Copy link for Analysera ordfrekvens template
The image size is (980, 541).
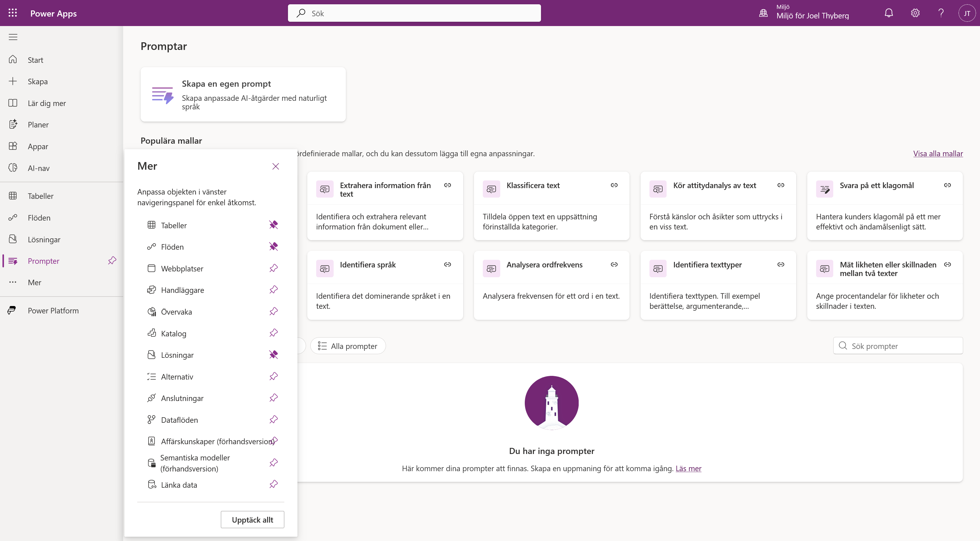614,264
